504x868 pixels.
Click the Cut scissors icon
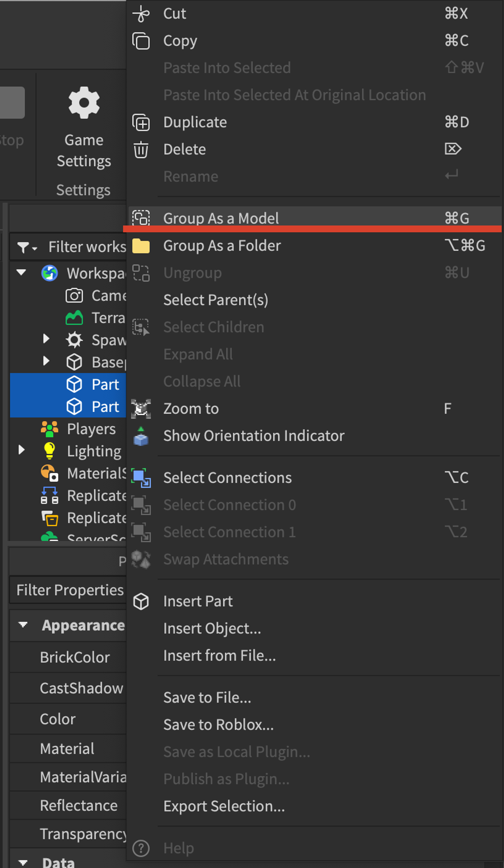[x=141, y=14]
